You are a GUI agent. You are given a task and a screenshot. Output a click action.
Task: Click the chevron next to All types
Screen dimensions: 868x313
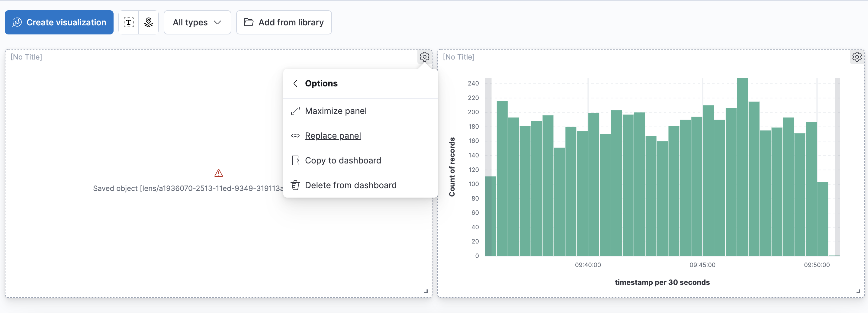coord(217,22)
